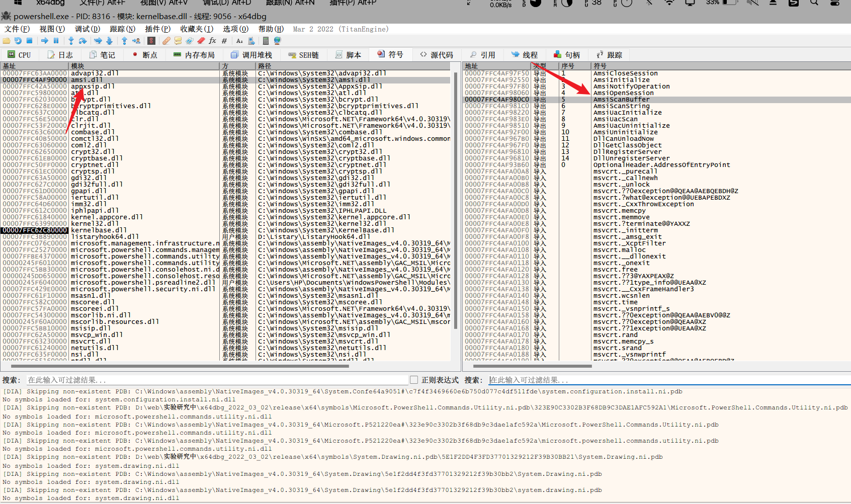Screen dimensions: 851x504
Task: Click the Run to User Code icon
Action: click(136, 41)
